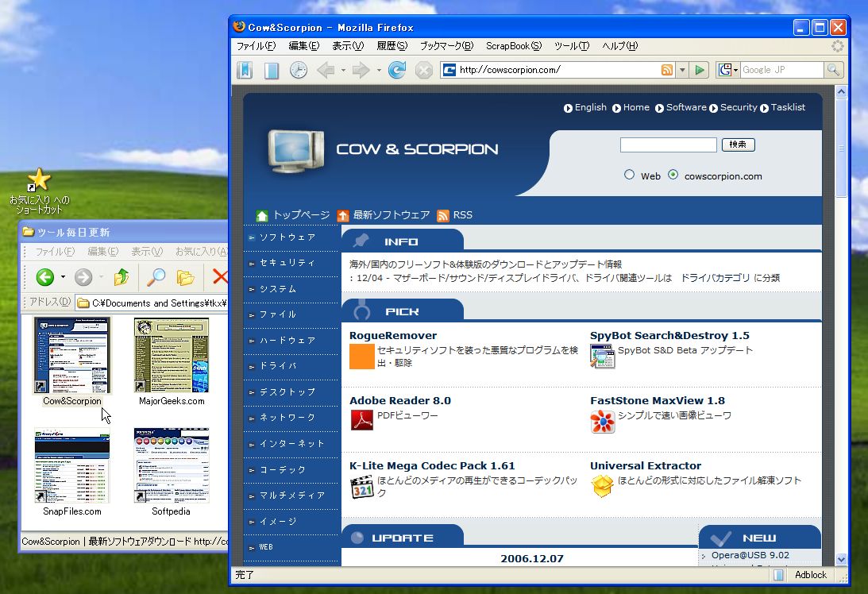The width and height of the screenshot is (868, 594).
Task: Click the SpyBot Search&Destroy program icon
Action: click(602, 356)
